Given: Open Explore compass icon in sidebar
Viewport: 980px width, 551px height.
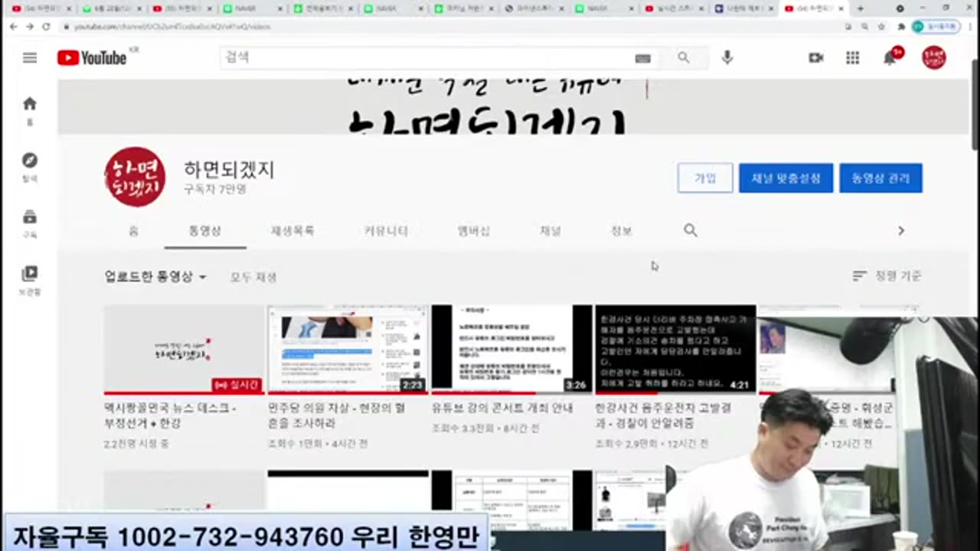Looking at the screenshot, I should [30, 167].
